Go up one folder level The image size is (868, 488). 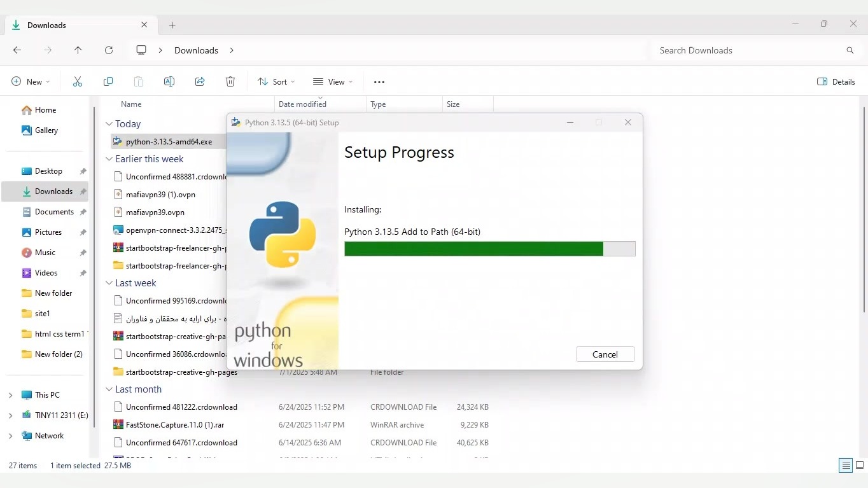coord(78,50)
